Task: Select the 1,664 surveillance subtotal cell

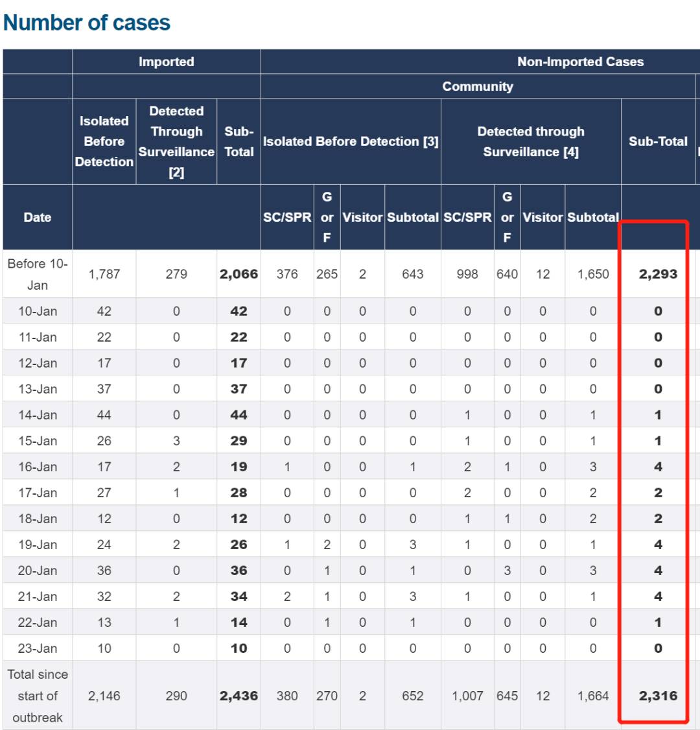Action: [593, 696]
